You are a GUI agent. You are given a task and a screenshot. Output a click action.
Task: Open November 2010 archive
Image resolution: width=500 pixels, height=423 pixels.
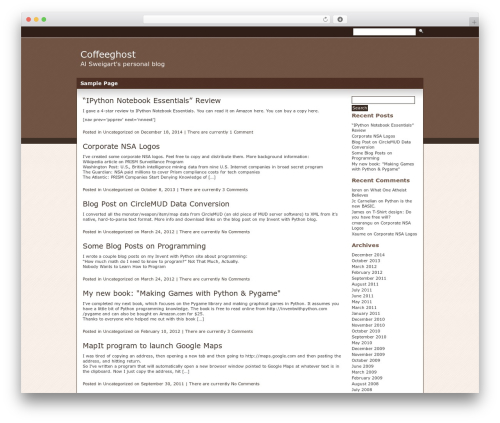368,325
